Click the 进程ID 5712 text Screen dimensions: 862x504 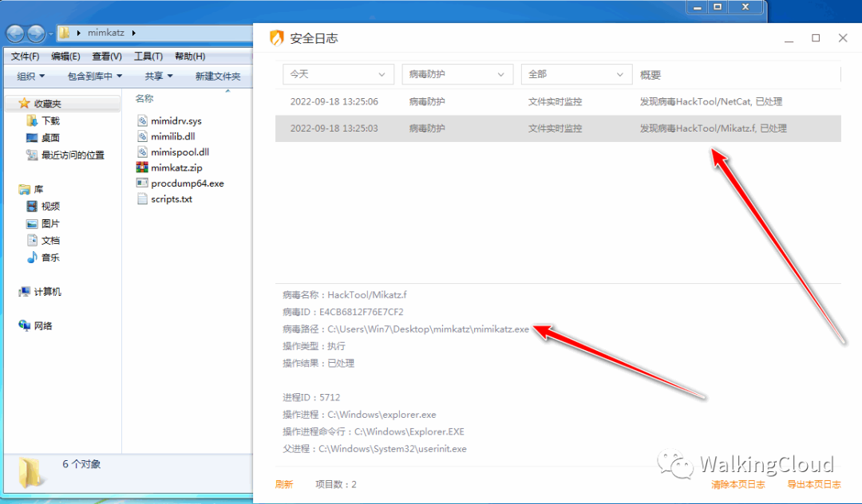(x=311, y=397)
